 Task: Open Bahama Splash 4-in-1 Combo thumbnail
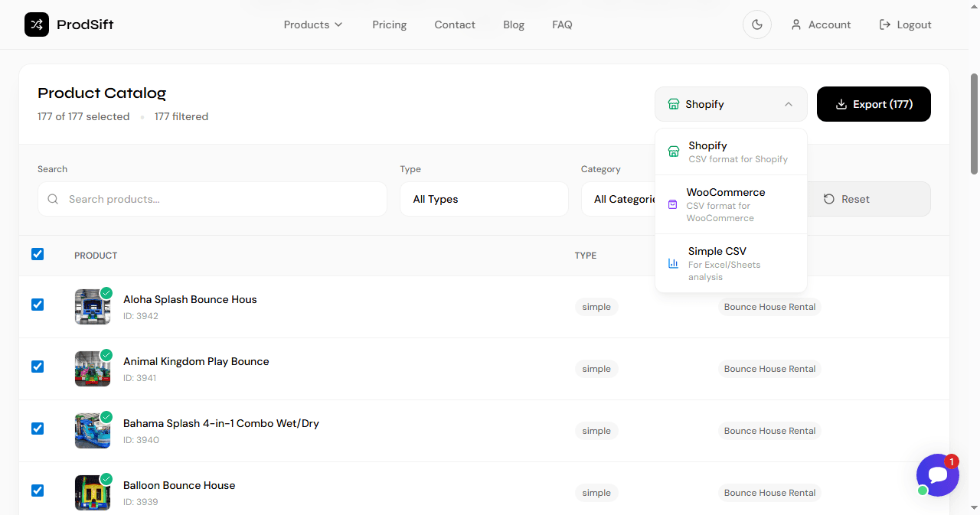(x=93, y=431)
